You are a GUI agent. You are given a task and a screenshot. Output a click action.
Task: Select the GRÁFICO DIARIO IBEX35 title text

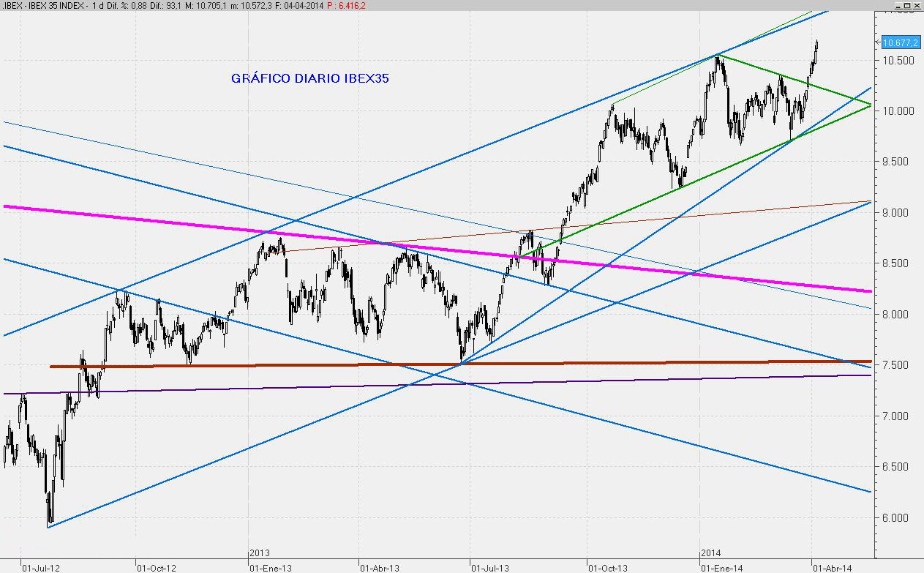point(309,78)
